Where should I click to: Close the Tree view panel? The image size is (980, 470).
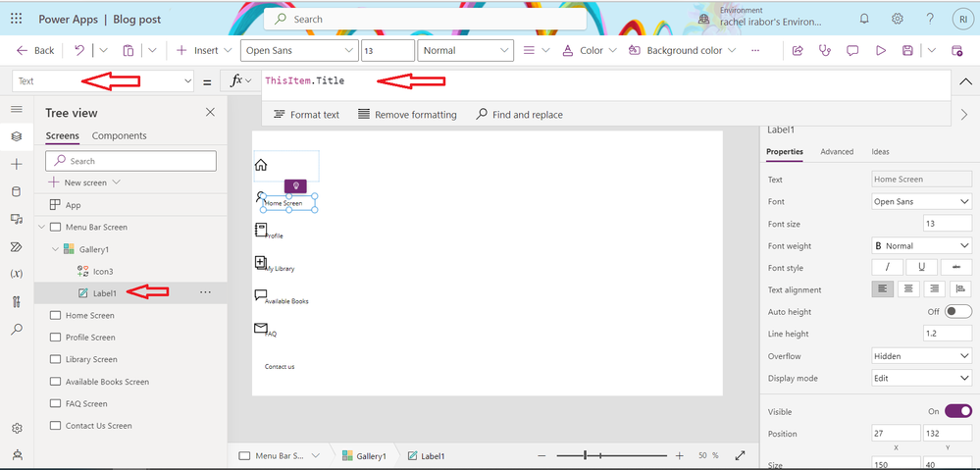tap(210, 112)
